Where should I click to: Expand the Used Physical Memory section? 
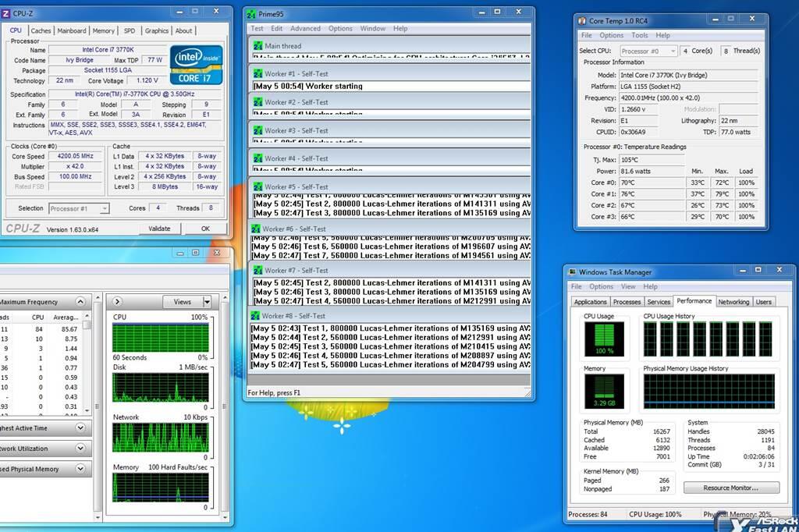click(x=80, y=469)
